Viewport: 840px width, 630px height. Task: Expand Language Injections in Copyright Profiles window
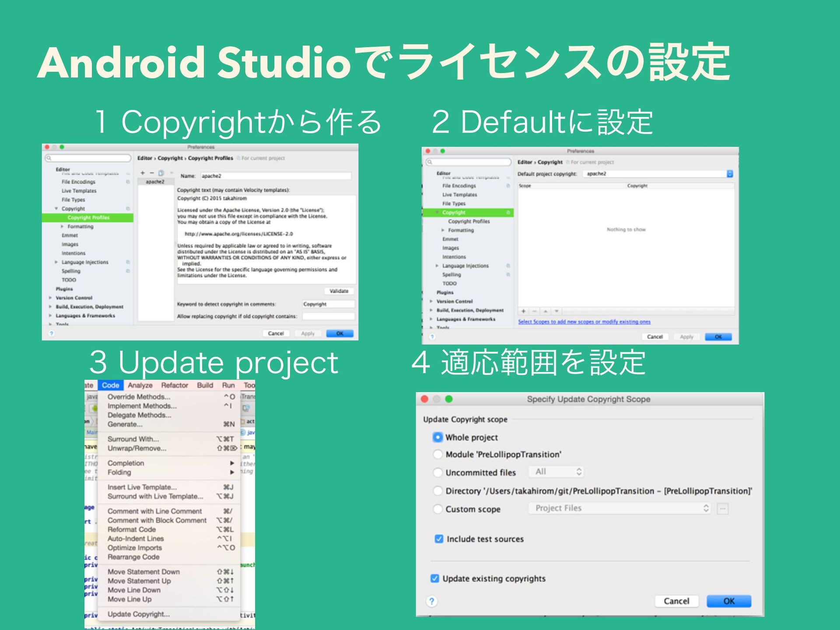tap(56, 262)
